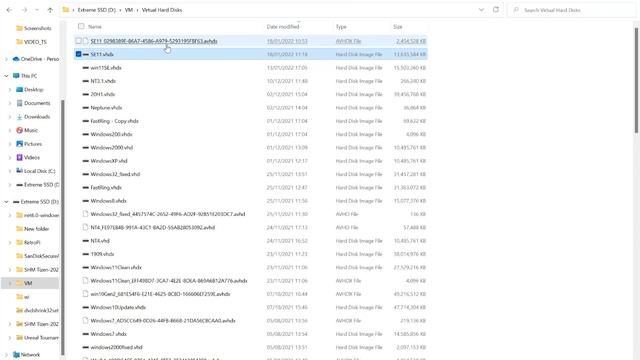
Task: Open the recent locations dropdown arrow
Action: pos(37,10)
